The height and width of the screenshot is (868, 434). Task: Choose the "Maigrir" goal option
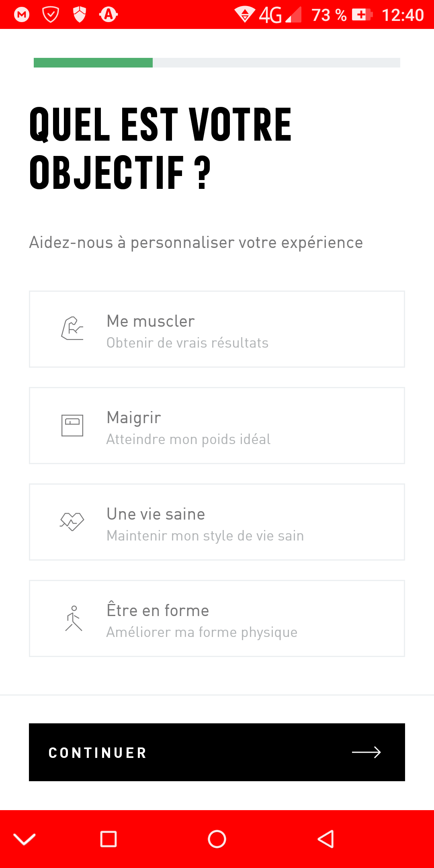tap(217, 425)
